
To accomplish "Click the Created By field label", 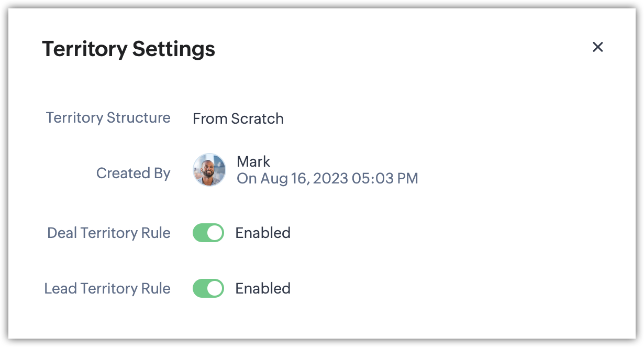I will point(133,173).
